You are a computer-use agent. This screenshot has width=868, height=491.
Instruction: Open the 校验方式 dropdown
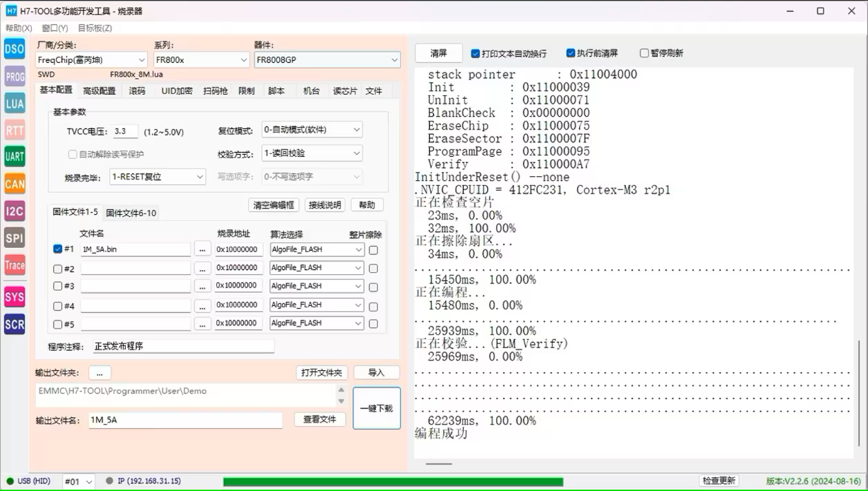point(312,153)
